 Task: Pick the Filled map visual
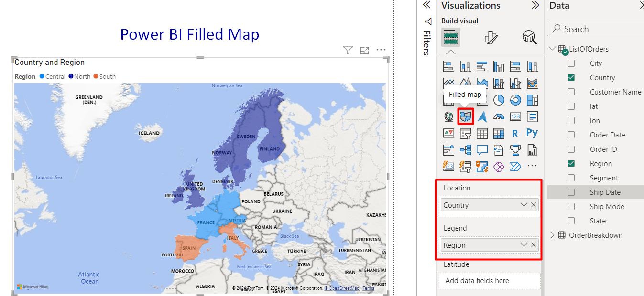click(465, 116)
